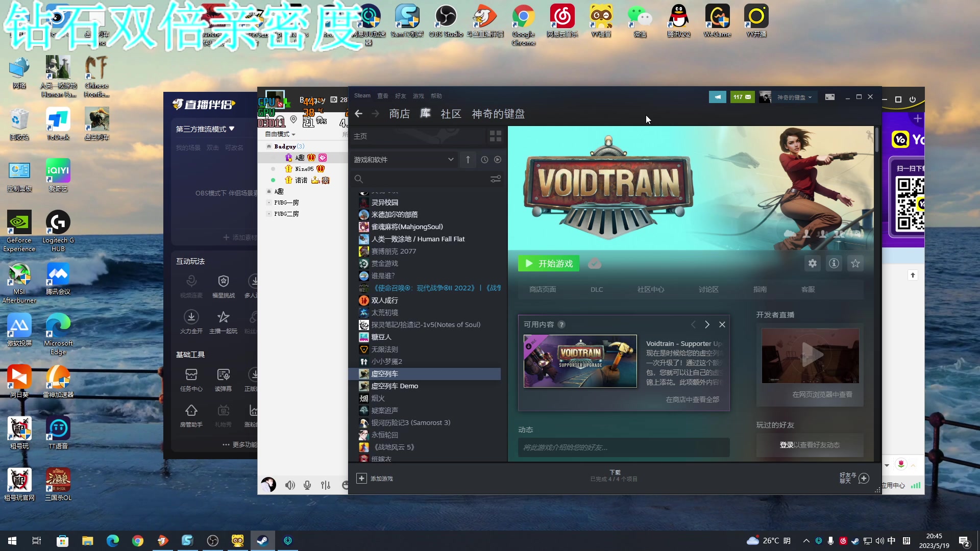
Task: Open 讨论区 tab for VOIDTRAIN
Action: click(708, 289)
